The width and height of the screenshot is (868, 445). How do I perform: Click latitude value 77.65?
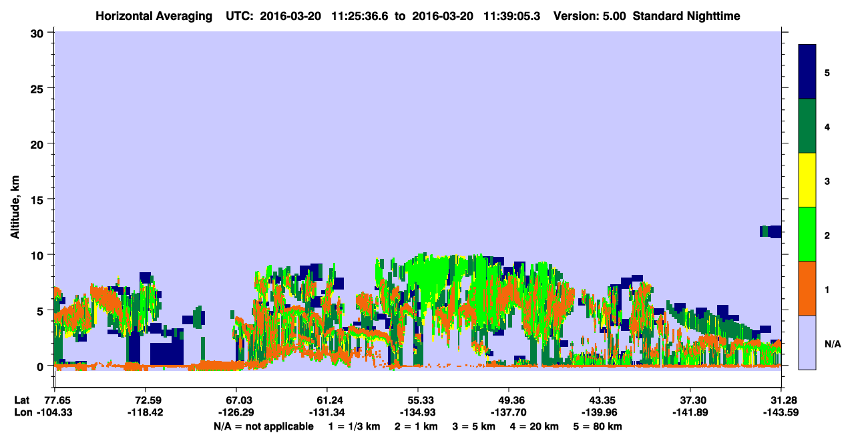point(57,400)
